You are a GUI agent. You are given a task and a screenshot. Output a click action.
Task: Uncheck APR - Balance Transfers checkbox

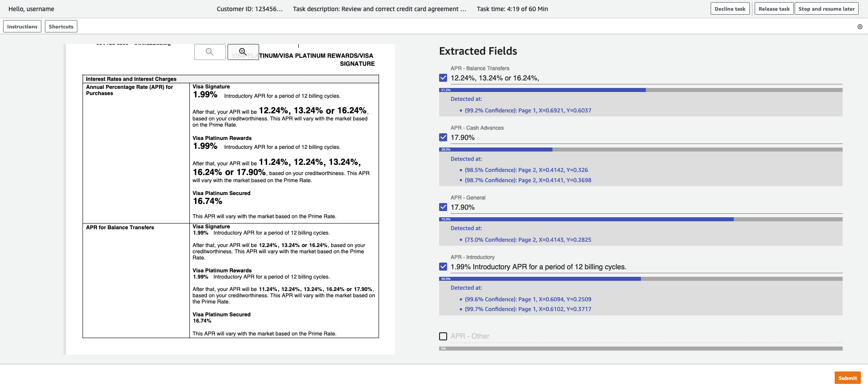[443, 78]
